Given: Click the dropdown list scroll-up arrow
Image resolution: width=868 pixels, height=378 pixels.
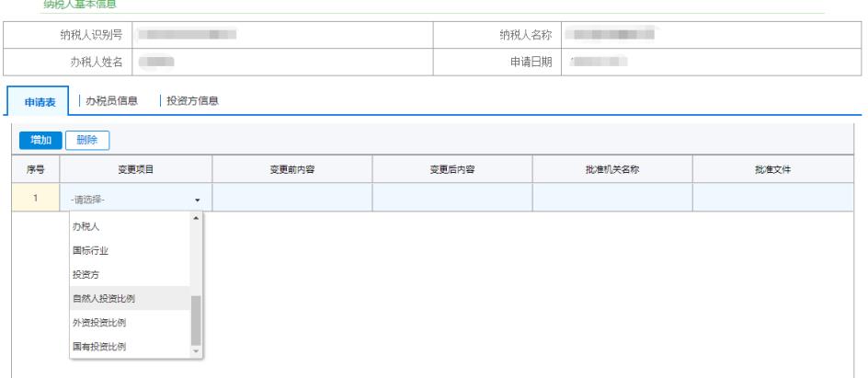Looking at the screenshot, I should [x=195, y=218].
